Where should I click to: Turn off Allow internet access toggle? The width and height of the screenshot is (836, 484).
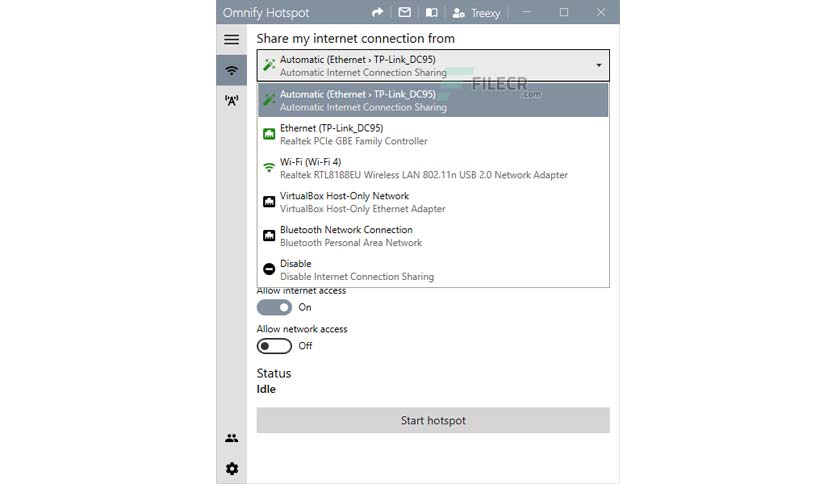click(274, 308)
